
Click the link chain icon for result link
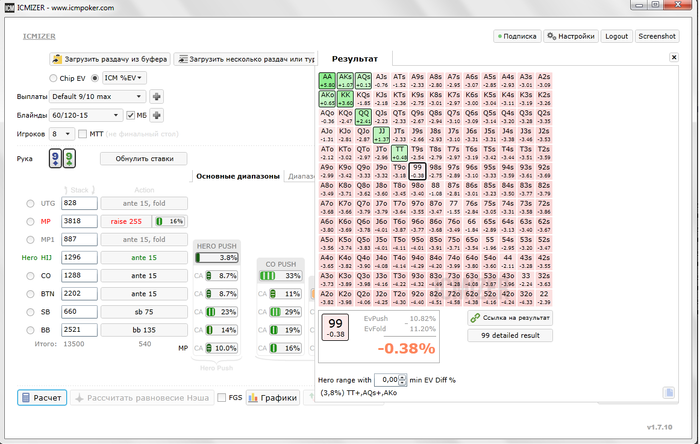(475, 318)
